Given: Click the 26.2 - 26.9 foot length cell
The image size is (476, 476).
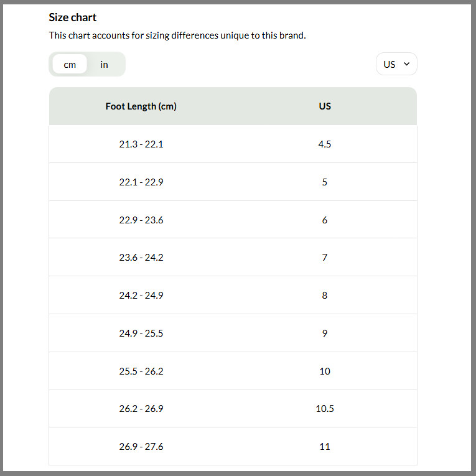Looking at the screenshot, I should tap(141, 409).
